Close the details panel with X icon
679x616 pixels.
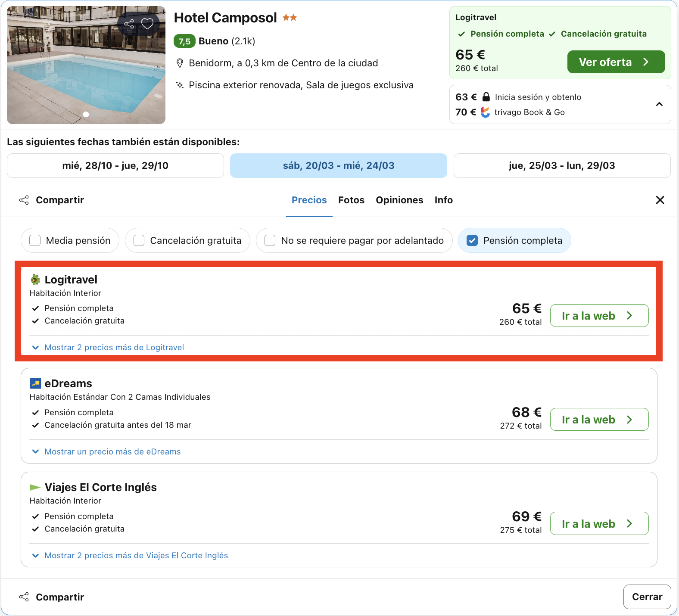coord(660,200)
